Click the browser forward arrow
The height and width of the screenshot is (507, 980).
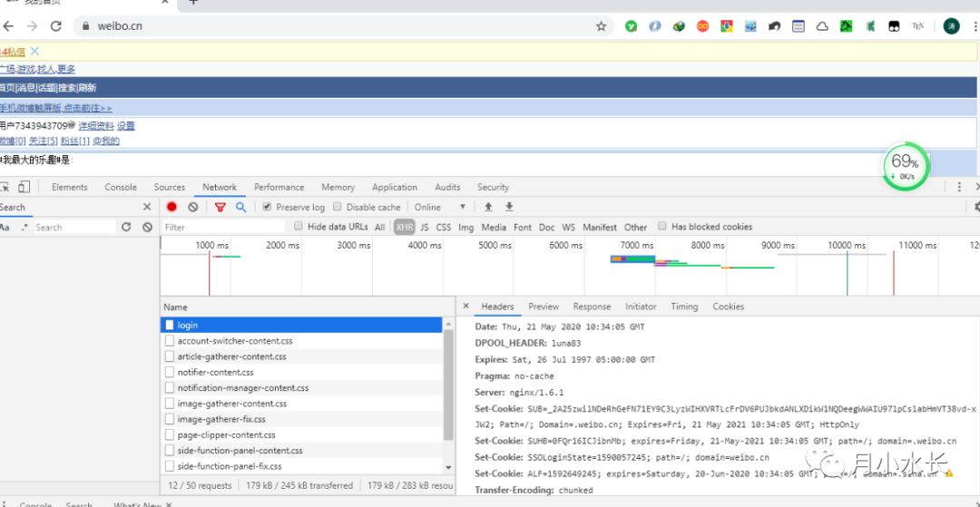[32, 26]
